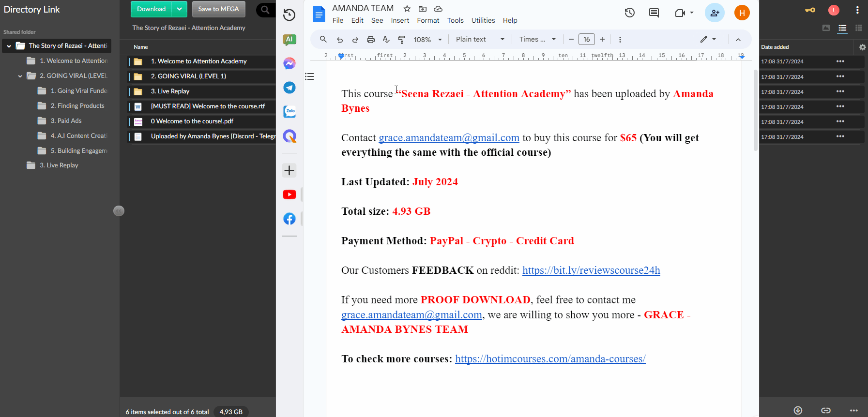Screen dimensions: 868x417
Task: Collapse the GOING VIRAL (LEVEL 1) tree folder
Action: (20, 76)
